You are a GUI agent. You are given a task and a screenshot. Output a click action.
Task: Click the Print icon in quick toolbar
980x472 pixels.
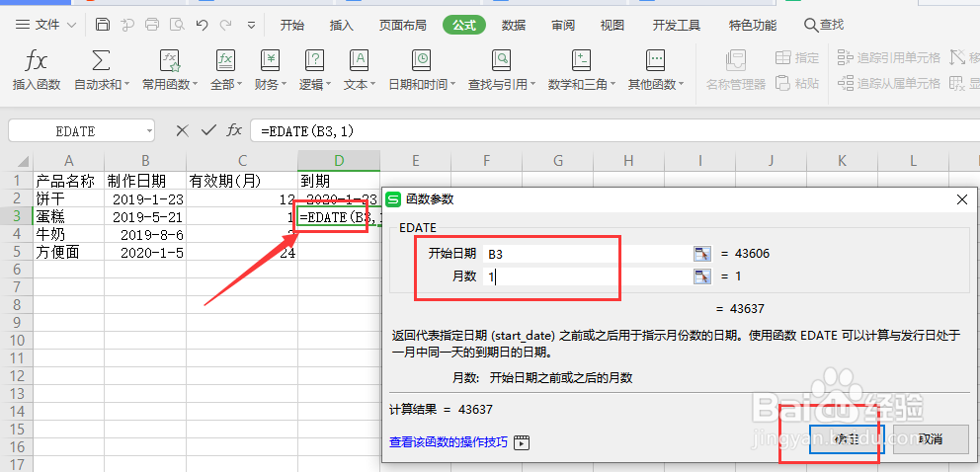click(152, 25)
